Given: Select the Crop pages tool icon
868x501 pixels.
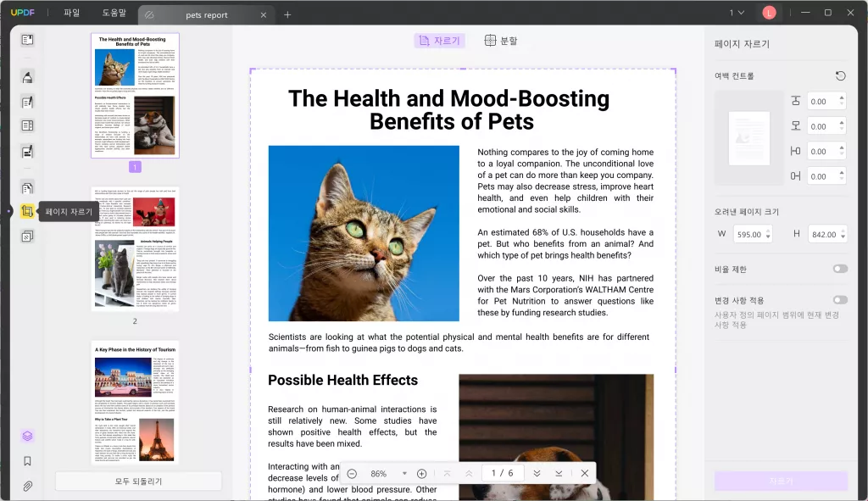Looking at the screenshot, I should coord(27,211).
